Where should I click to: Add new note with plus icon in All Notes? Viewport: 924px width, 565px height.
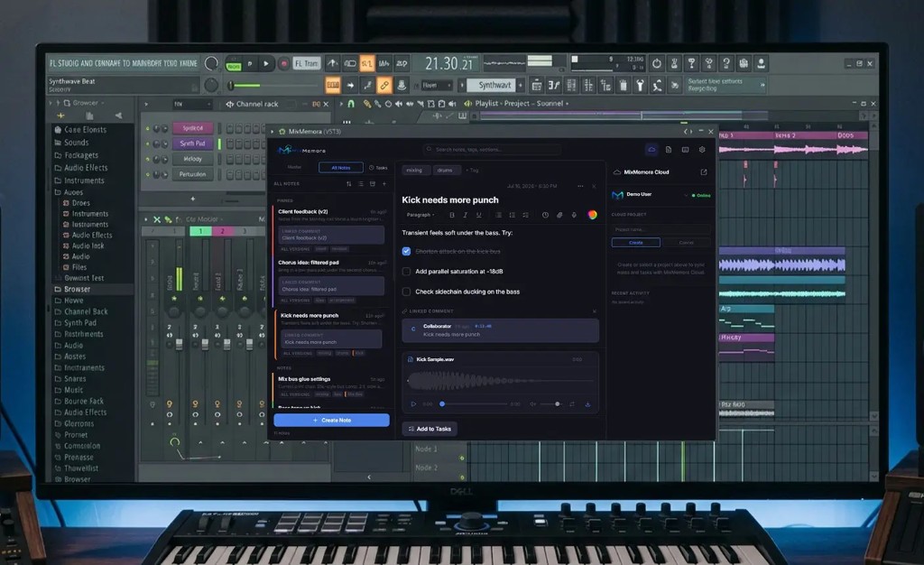tap(384, 184)
